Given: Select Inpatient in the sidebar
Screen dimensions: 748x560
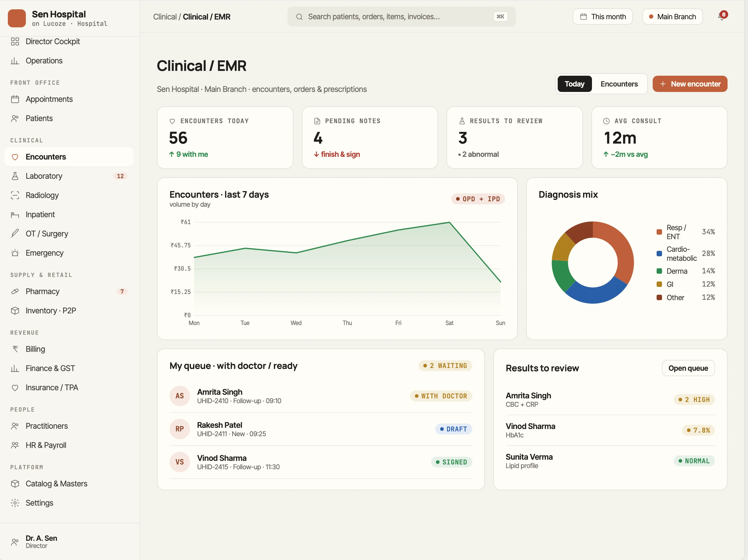Looking at the screenshot, I should [69, 215].
